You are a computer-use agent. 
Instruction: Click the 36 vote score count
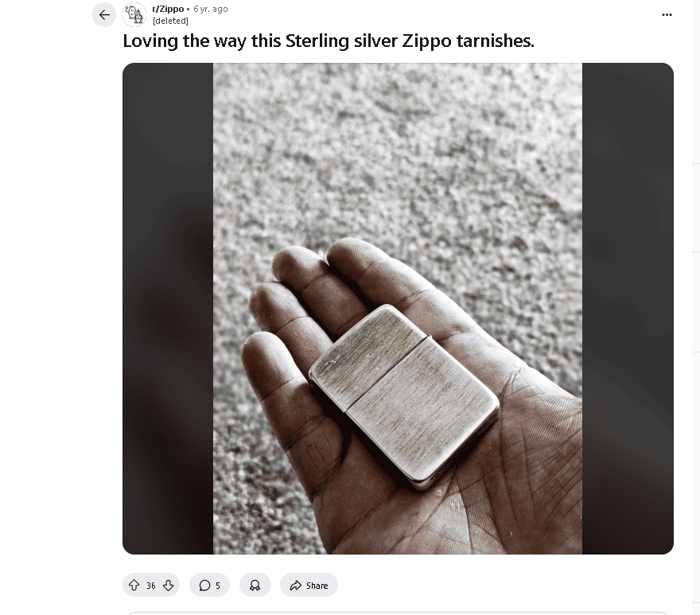tap(151, 586)
